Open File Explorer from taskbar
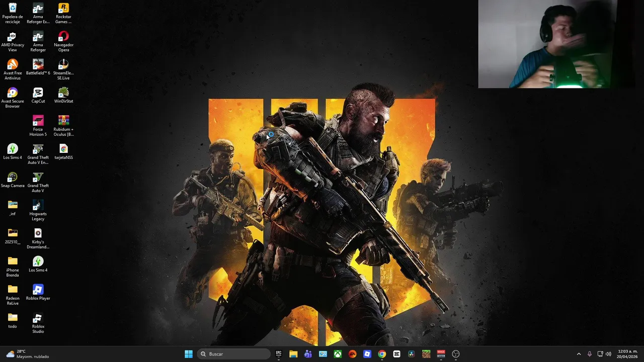 coord(293,354)
